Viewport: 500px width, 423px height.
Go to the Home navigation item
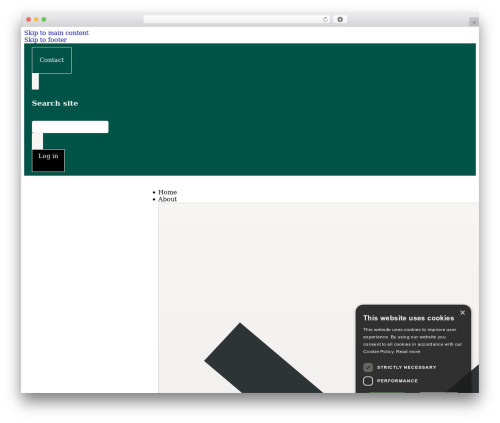pos(168,192)
